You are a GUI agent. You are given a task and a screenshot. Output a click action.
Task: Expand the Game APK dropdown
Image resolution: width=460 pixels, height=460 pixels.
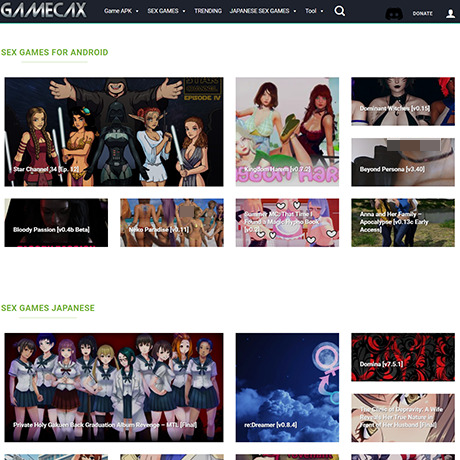pyautogui.click(x=121, y=11)
